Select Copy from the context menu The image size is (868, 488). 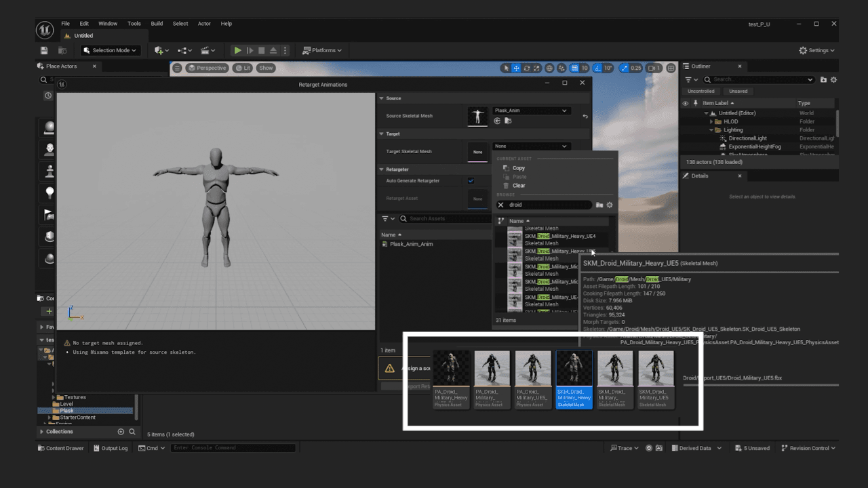click(x=519, y=167)
